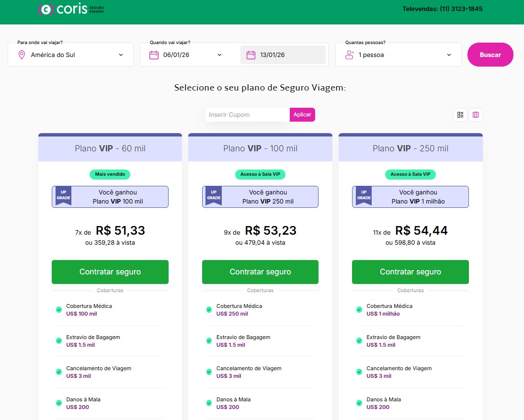
Task: Click the destination location pin icon
Action: [x=22, y=55]
